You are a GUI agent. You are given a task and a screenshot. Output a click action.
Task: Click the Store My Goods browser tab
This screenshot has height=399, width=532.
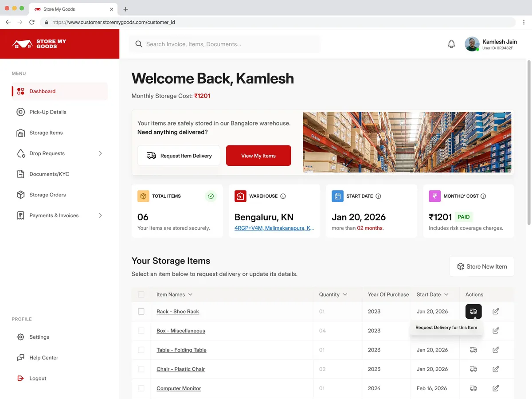point(73,9)
